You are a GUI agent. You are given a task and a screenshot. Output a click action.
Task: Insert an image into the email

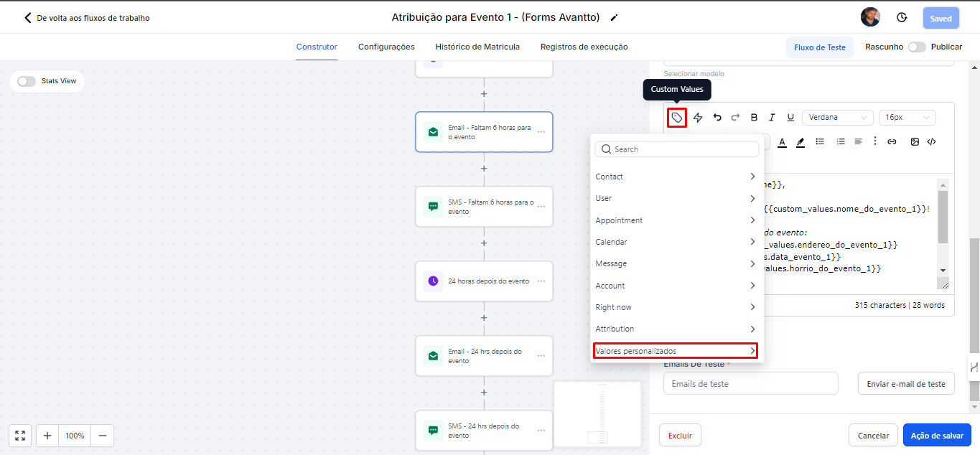[915, 142]
